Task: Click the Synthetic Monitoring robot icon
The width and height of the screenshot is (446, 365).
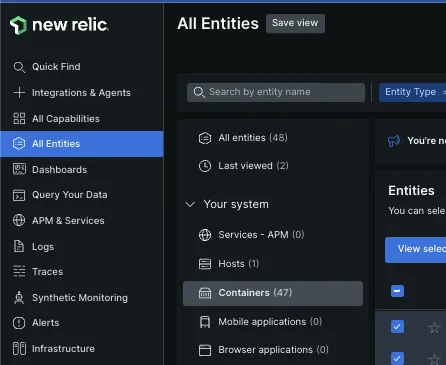Action: coord(19,297)
